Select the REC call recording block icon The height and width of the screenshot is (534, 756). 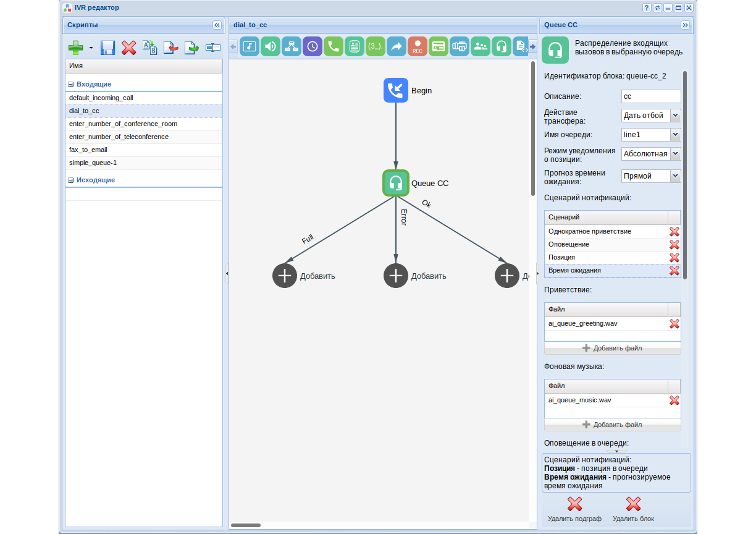tap(417, 46)
